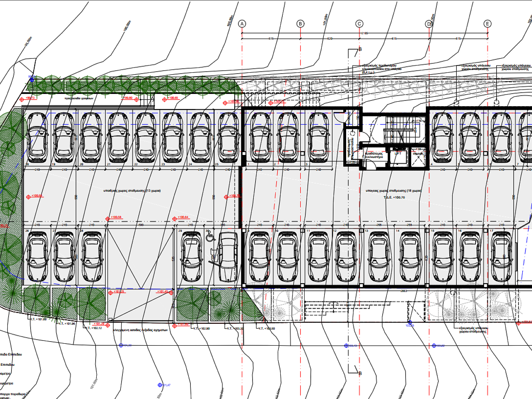Select the top section marker B

(359, 50)
